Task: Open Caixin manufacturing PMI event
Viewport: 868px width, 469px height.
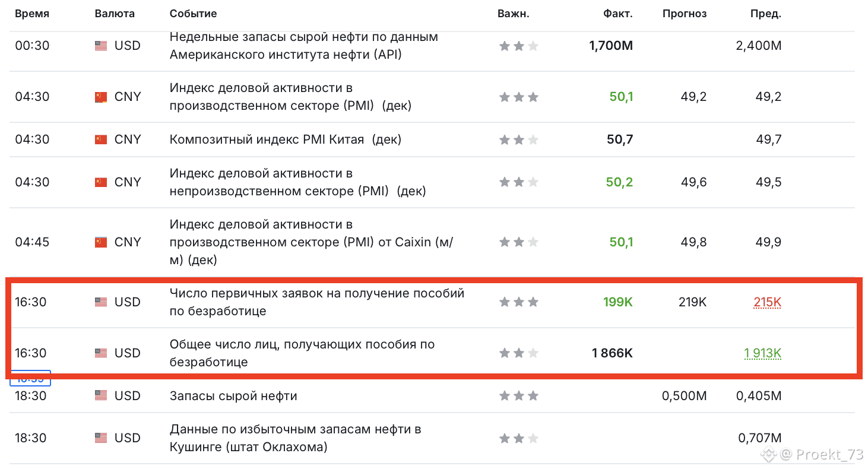Action: [x=311, y=242]
